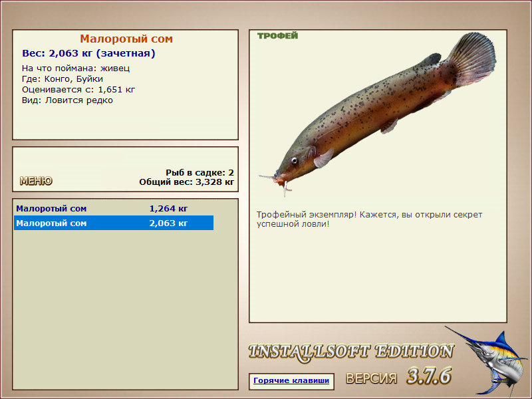Click the На что поймана: живец line
Viewport: 532px width, 399px height.
76,68
